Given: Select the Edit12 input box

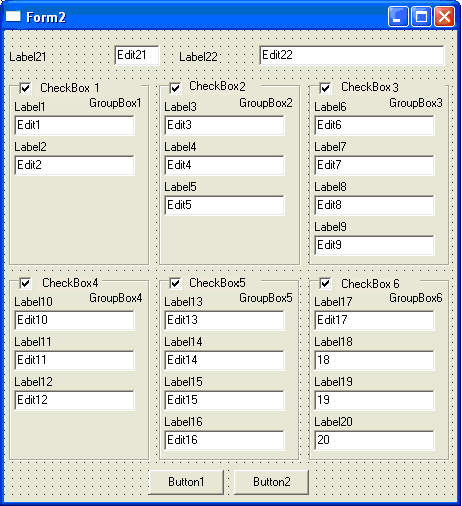Looking at the screenshot, I should pos(74,400).
